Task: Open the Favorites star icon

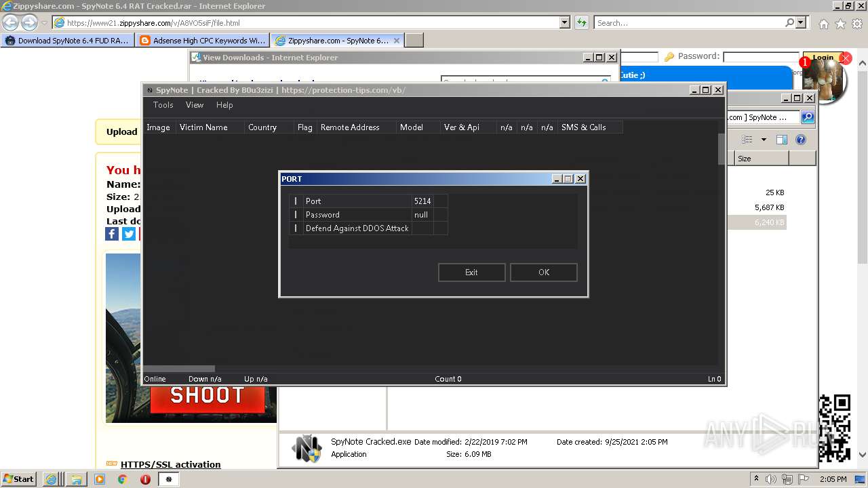Action: click(840, 24)
